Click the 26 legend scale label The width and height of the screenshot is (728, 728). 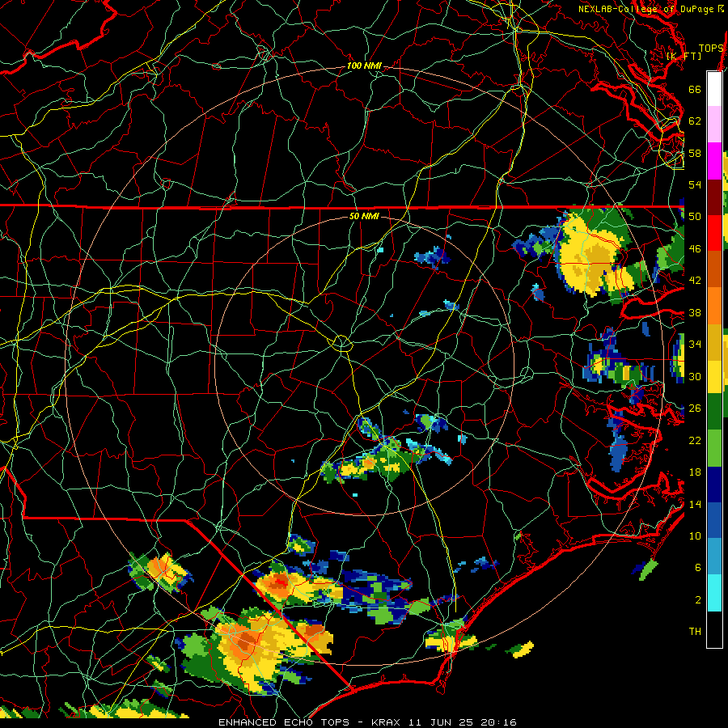[x=695, y=408]
